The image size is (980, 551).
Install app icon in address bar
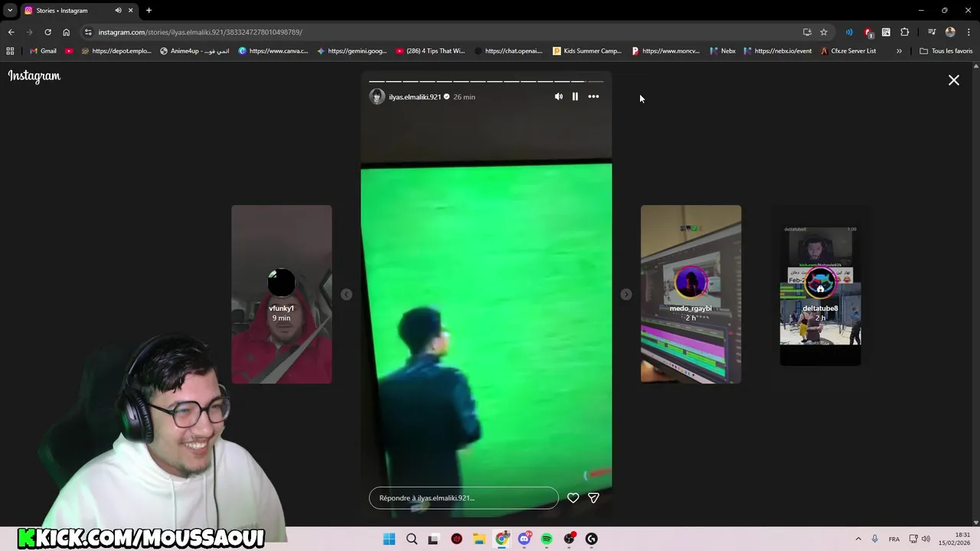(x=807, y=32)
